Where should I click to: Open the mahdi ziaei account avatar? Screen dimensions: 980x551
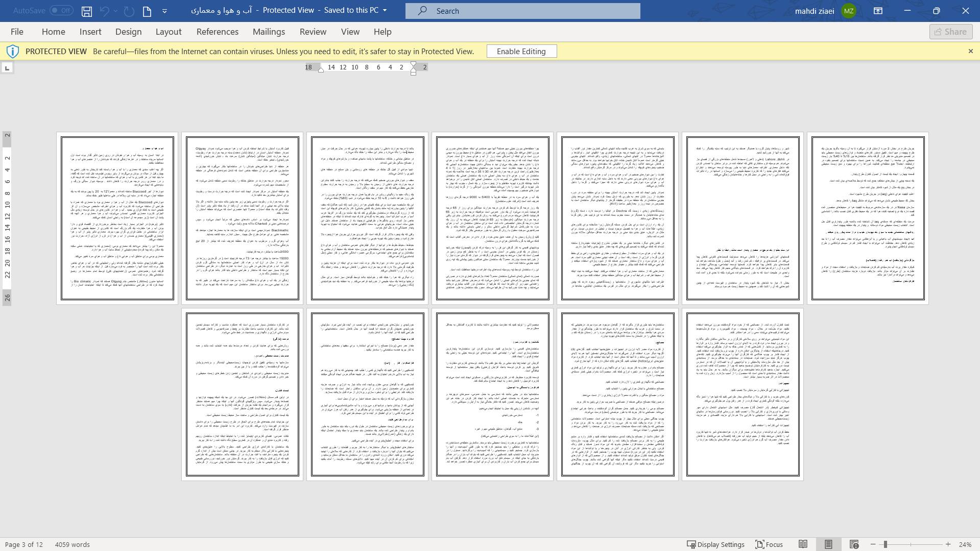click(x=849, y=11)
